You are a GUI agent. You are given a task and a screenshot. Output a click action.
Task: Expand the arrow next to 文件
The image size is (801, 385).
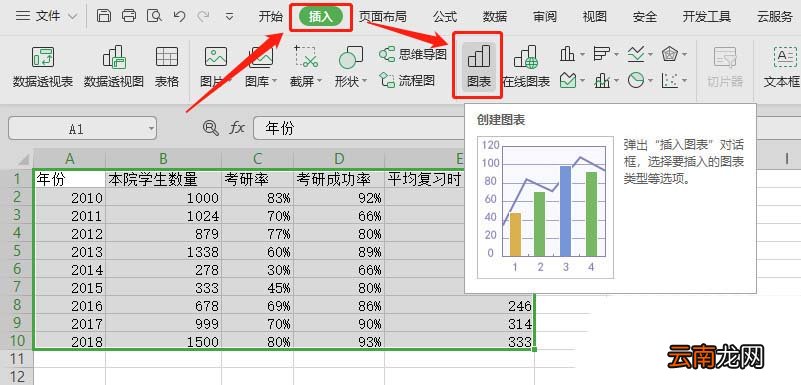[x=73, y=17]
